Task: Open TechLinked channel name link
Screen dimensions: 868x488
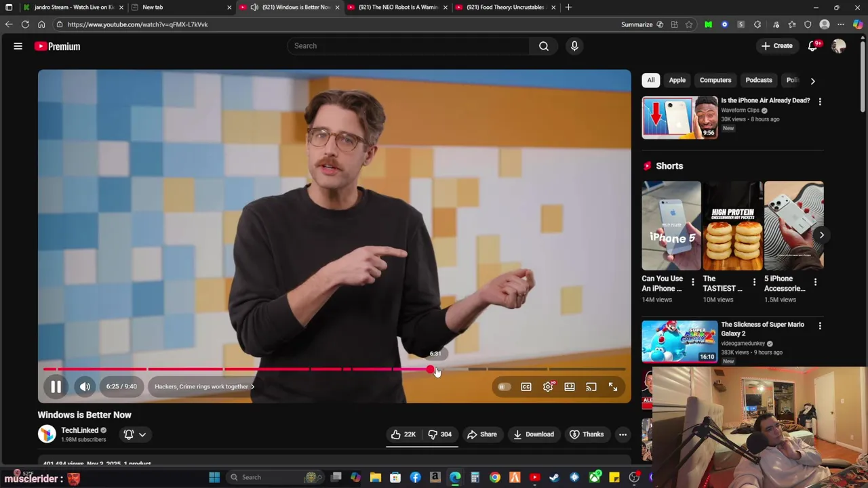Action: (80, 430)
